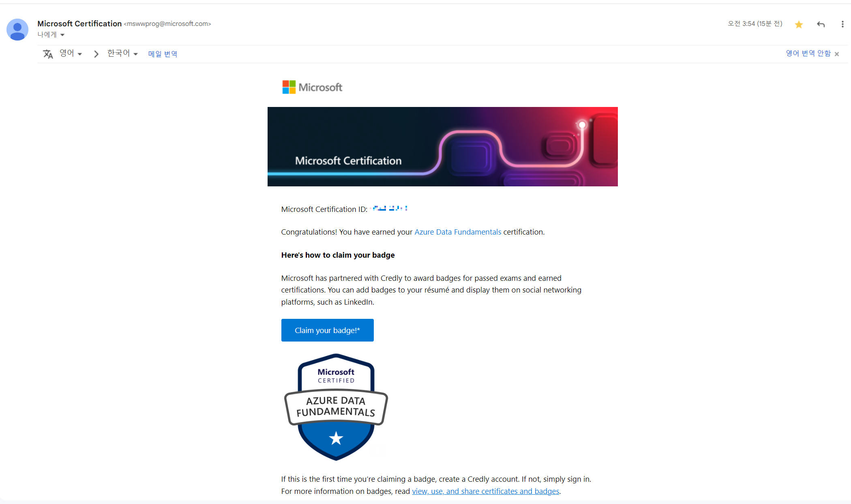The width and height of the screenshot is (851, 504).
Task: Toggle the star on this email
Action: click(799, 25)
